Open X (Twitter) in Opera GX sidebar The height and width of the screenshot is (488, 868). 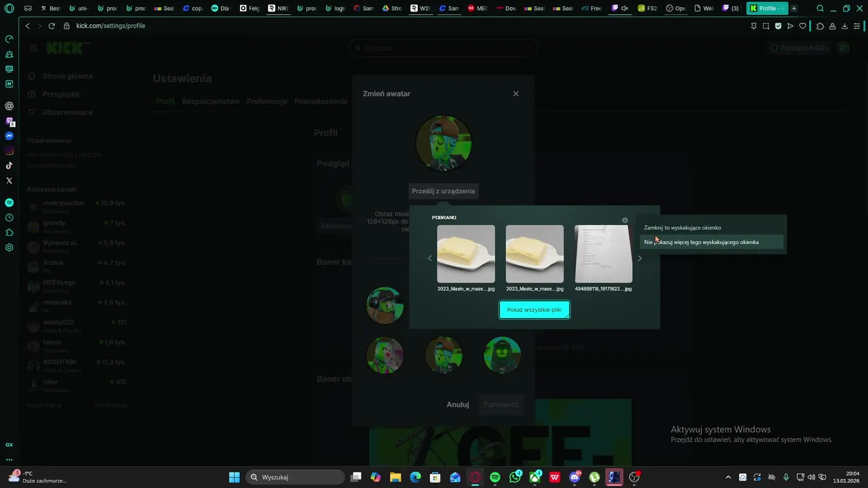pyautogui.click(x=9, y=181)
